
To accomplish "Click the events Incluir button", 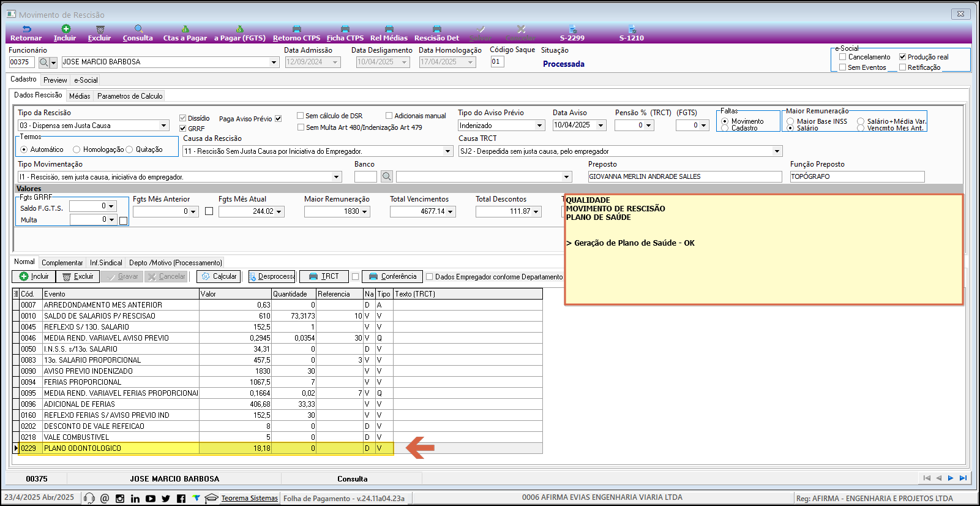I will pos(34,277).
